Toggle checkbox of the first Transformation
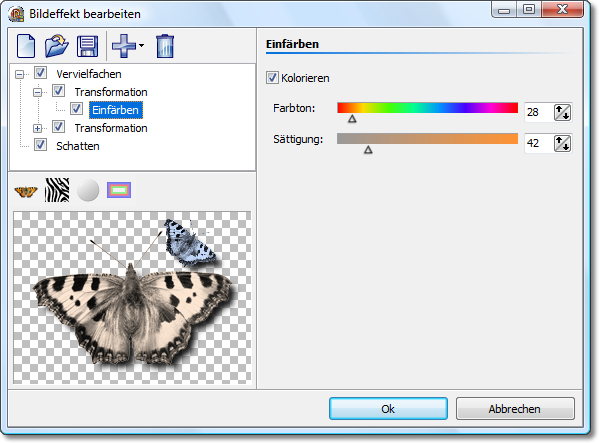 [58, 91]
